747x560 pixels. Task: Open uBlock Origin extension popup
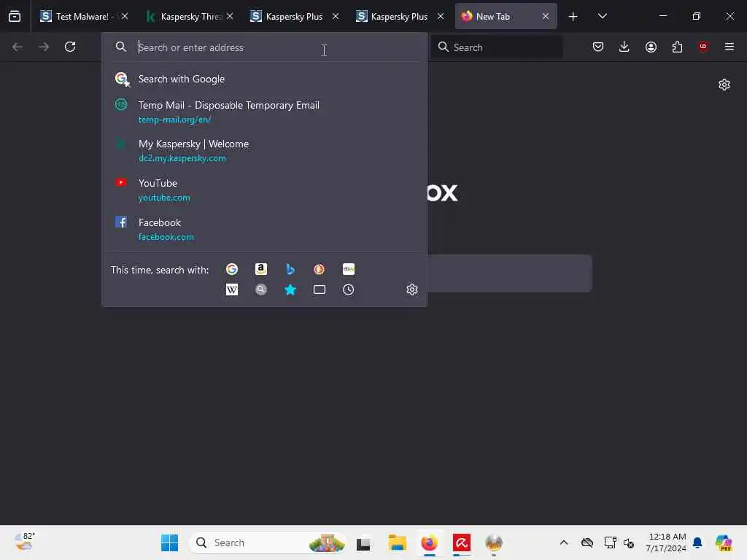tap(703, 47)
